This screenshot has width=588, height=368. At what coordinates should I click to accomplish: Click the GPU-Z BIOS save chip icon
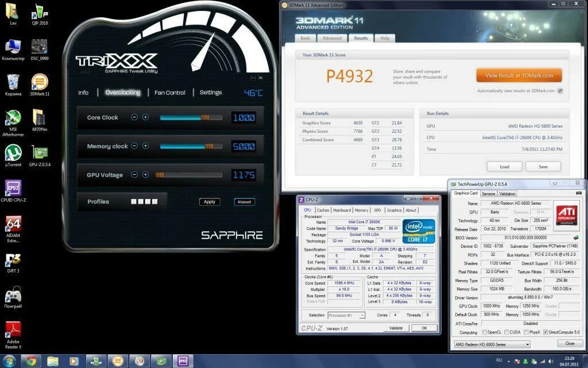coord(576,237)
